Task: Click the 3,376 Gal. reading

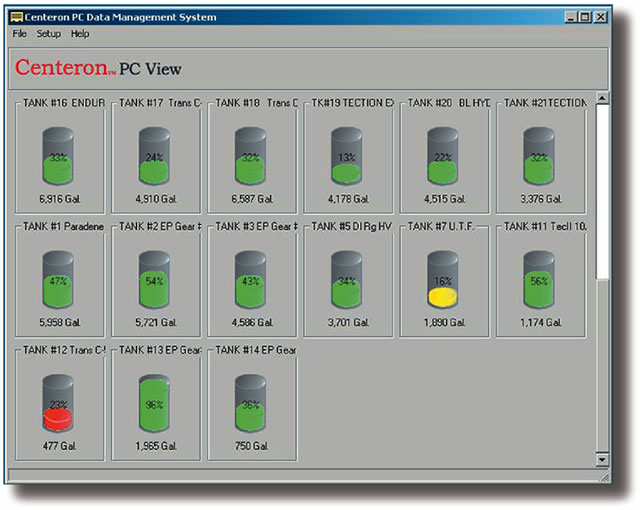Action: click(541, 199)
